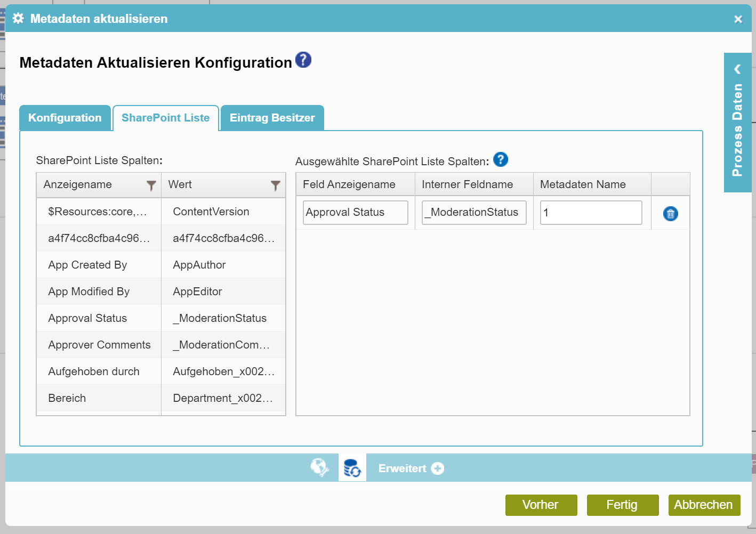
Task: Click the gear icon in title bar
Action: coord(18,19)
